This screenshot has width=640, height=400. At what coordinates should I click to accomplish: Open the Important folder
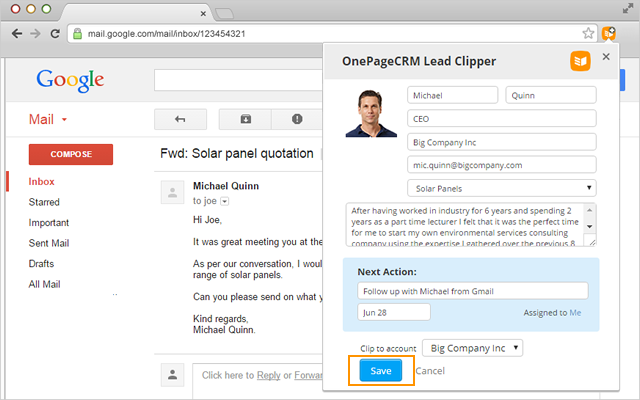[x=49, y=223]
